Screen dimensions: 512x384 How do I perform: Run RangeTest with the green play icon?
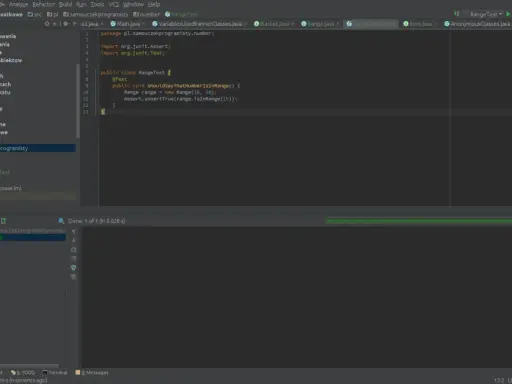508,14
